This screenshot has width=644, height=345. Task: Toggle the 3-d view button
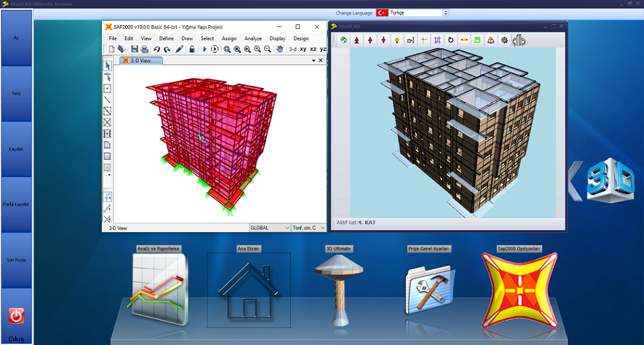(x=292, y=50)
